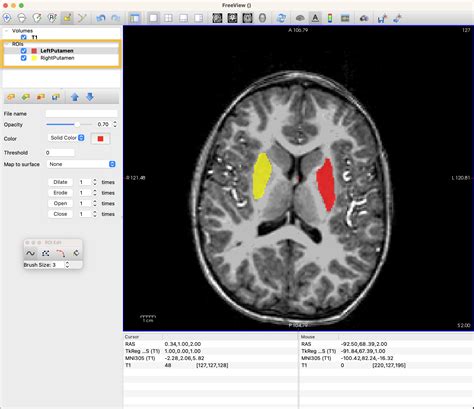The height and width of the screenshot is (409, 474).
Task: Select the freehand tool in ROI Edit
Action: (30, 253)
